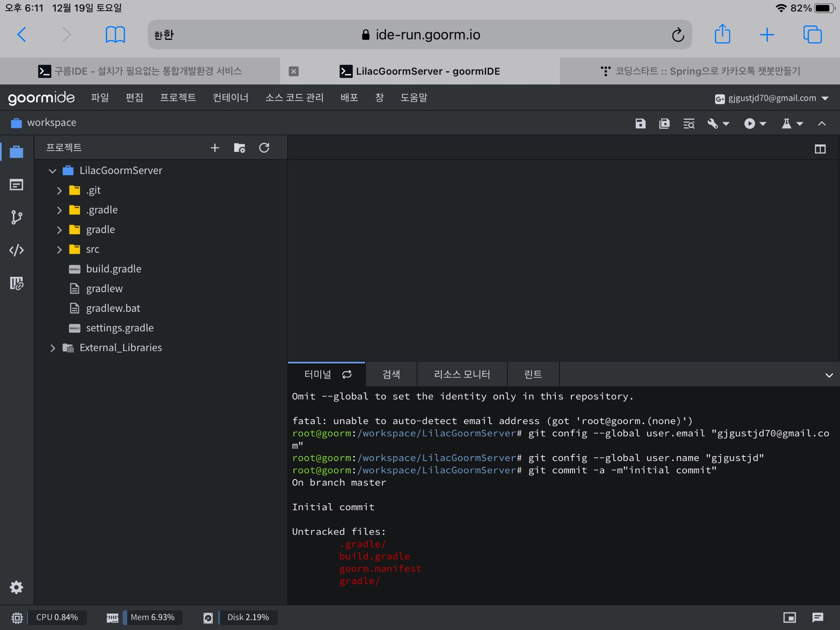Toggle the split editor layout icon
The image size is (840, 630).
tap(820, 149)
